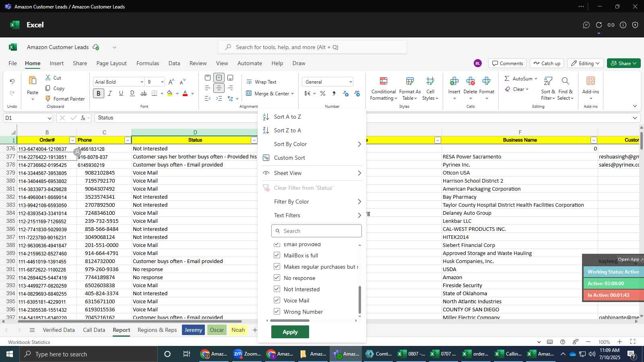Open Cell Styles gallery icon
Screen dimensions: 644x362
[430, 81]
